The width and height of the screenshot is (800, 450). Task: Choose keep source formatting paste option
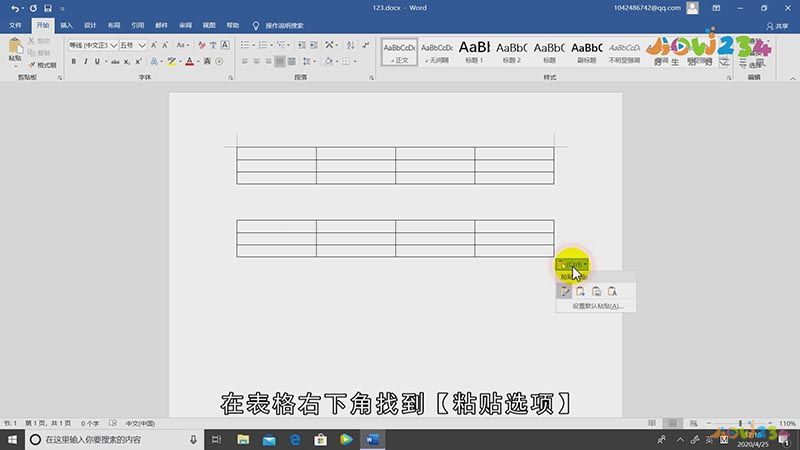point(564,291)
